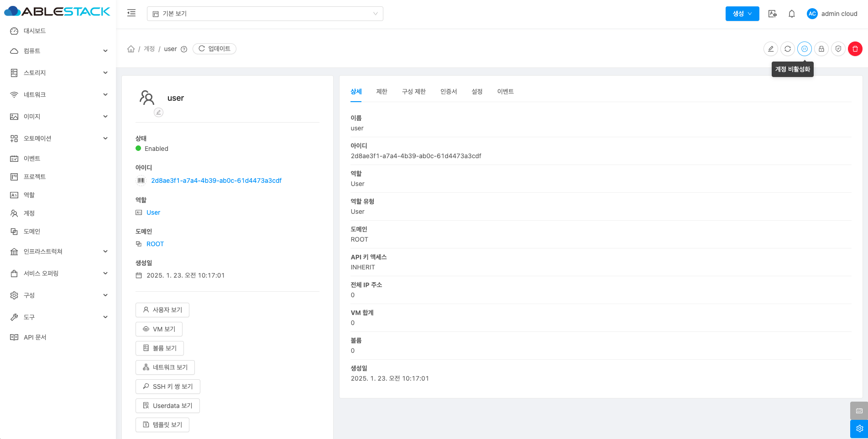Click the edit account pencil icon
This screenshot has height=439, width=868.
click(x=770, y=49)
